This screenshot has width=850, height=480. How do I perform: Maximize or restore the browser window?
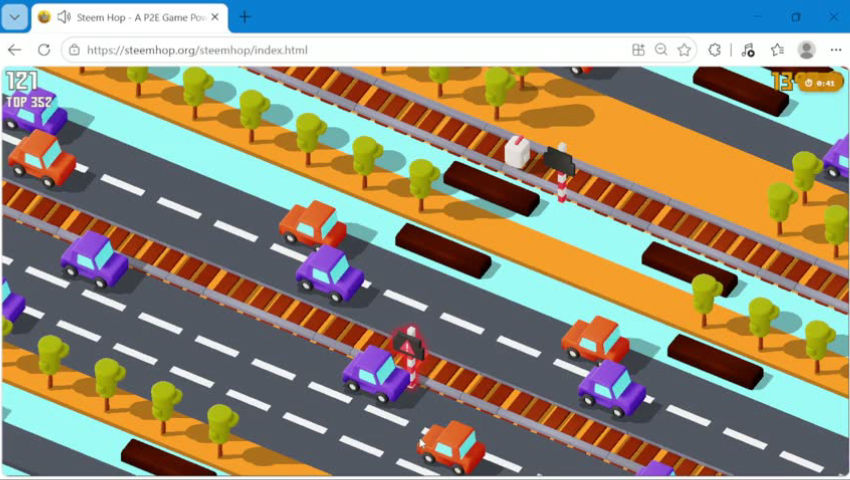click(796, 17)
